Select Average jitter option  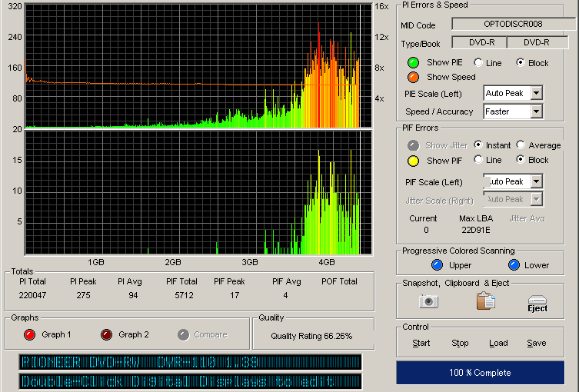point(521,145)
